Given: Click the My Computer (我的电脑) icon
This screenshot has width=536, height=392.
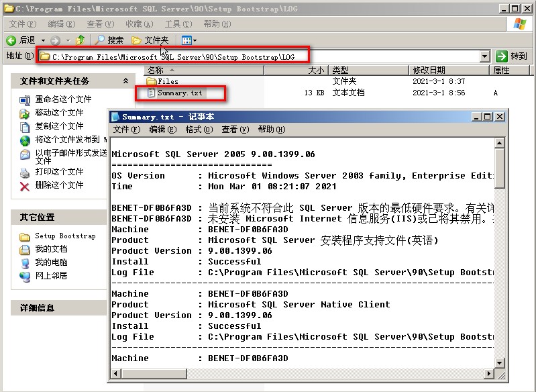Looking at the screenshot, I should [25, 263].
